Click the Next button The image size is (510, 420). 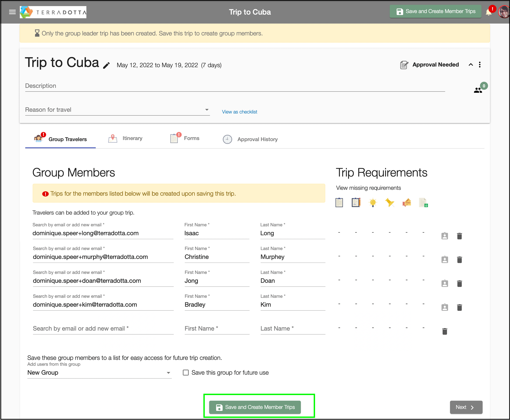pyautogui.click(x=466, y=407)
